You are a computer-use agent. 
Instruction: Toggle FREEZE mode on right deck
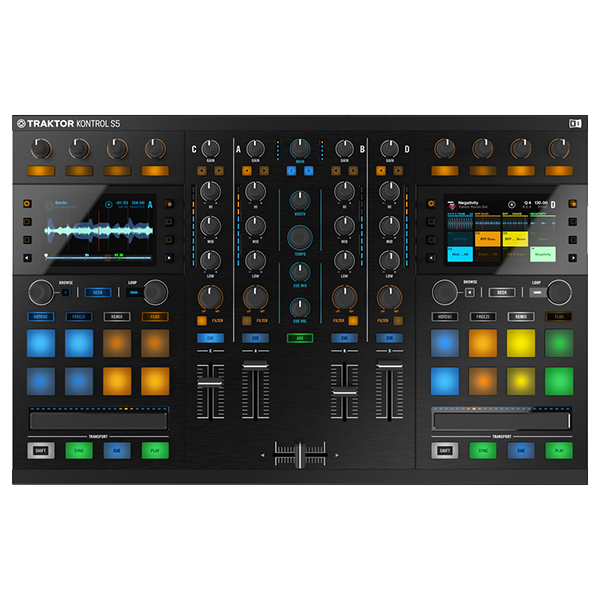pyautogui.click(x=483, y=316)
